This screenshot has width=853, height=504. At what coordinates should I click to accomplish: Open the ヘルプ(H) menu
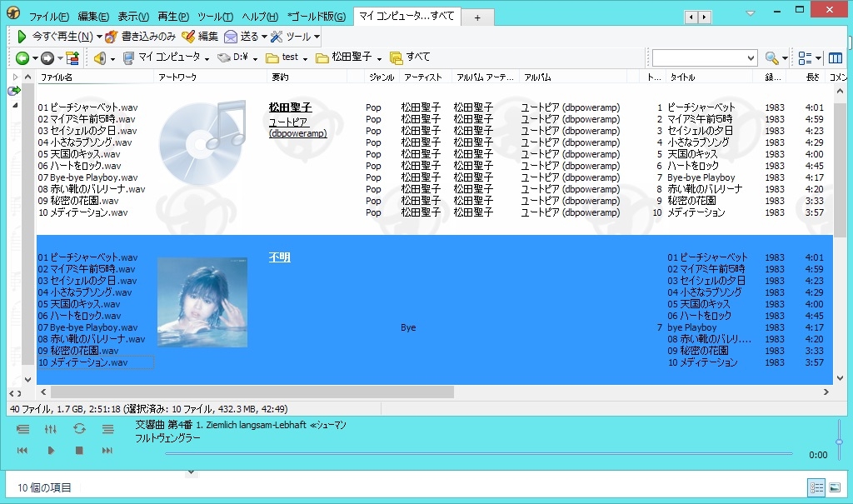click(x=260, y=17)
